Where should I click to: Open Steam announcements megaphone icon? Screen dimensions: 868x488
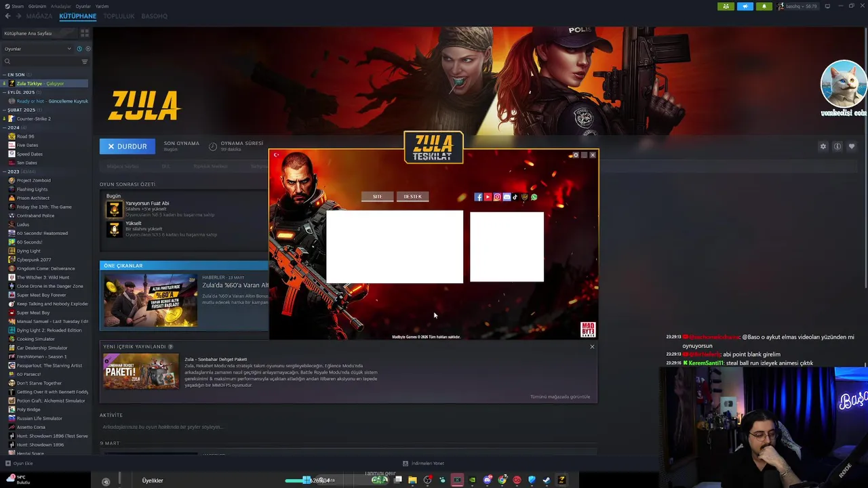pos(745,6)
